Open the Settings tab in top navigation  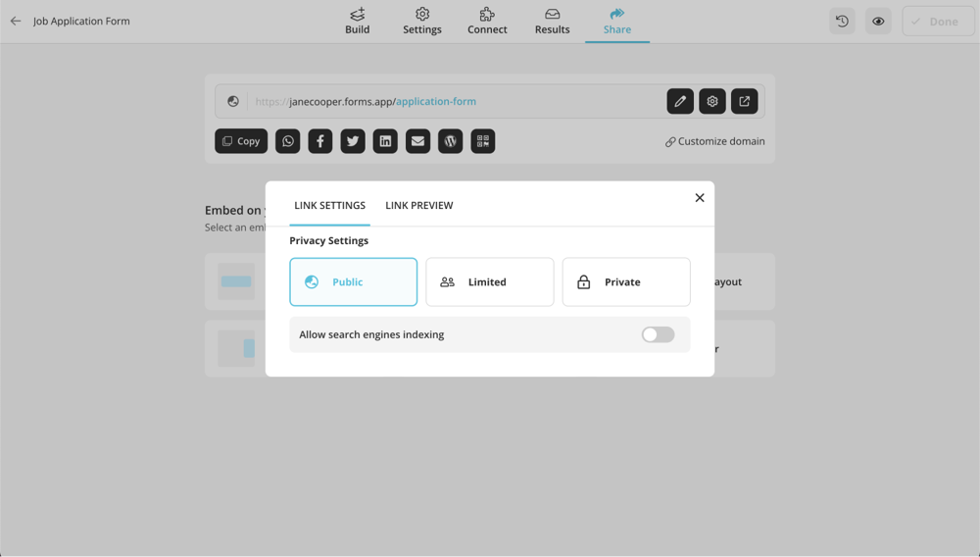[x=421, y=22]
